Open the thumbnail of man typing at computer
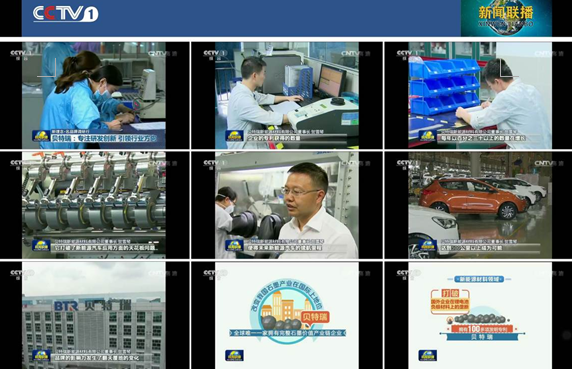 287,95
